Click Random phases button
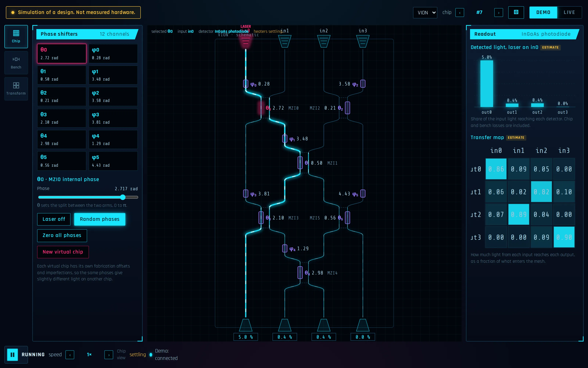 [100, 219]
